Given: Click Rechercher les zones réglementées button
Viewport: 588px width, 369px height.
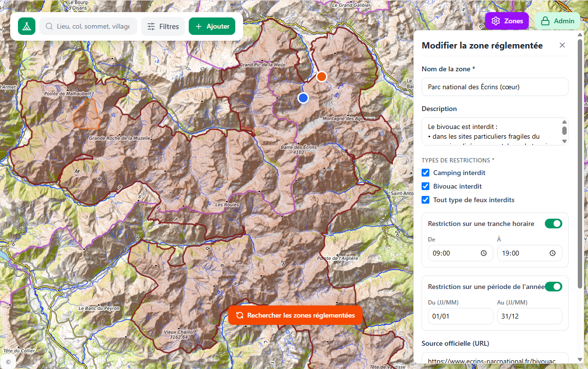Looking at the screenshot, I should point(295,315).
